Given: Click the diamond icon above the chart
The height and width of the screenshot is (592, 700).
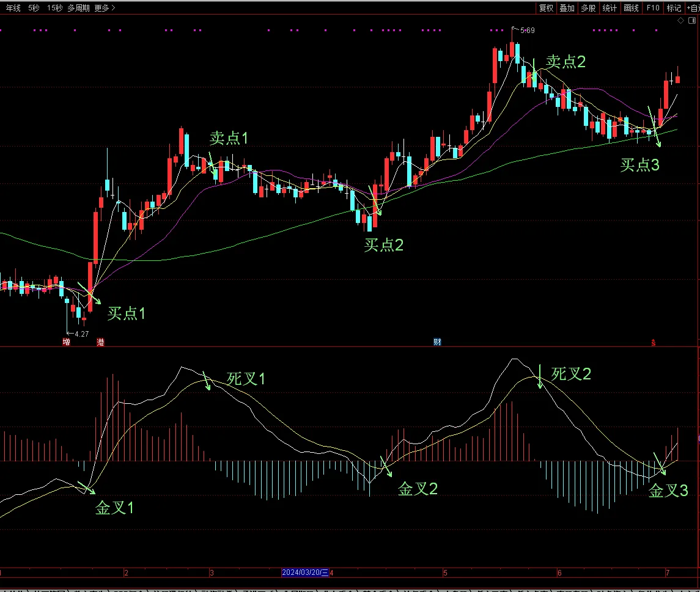Looking at the screenshot, I should tap(681, 21).
